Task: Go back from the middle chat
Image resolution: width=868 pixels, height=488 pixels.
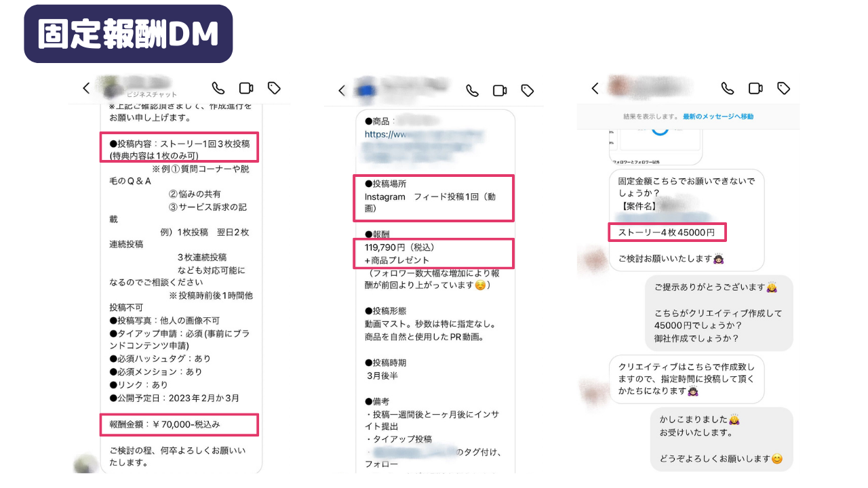Action: pyautogui.click(x=342, y=91)
